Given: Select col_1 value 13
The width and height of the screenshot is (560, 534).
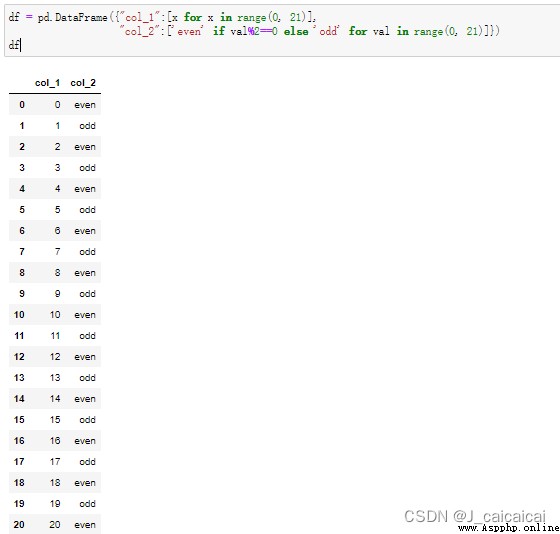Looking at the screenshot, I should click(55, 378).
